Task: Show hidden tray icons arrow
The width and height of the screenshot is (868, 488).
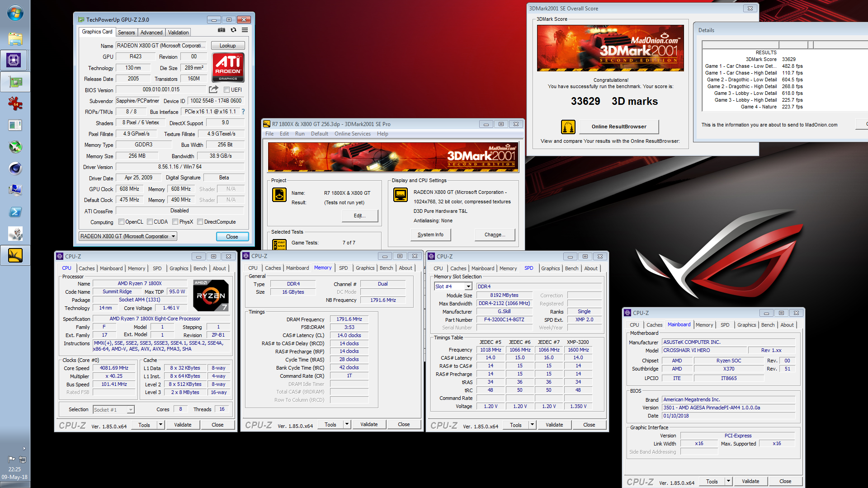Action: tap(24, 448)
